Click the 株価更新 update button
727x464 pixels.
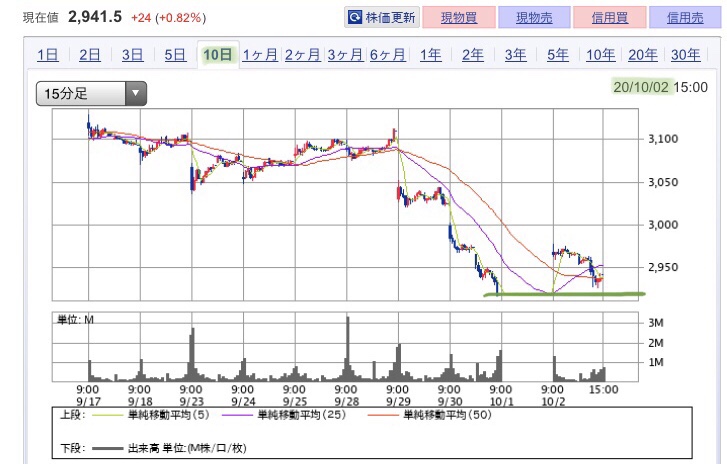(x=382, y=18)
